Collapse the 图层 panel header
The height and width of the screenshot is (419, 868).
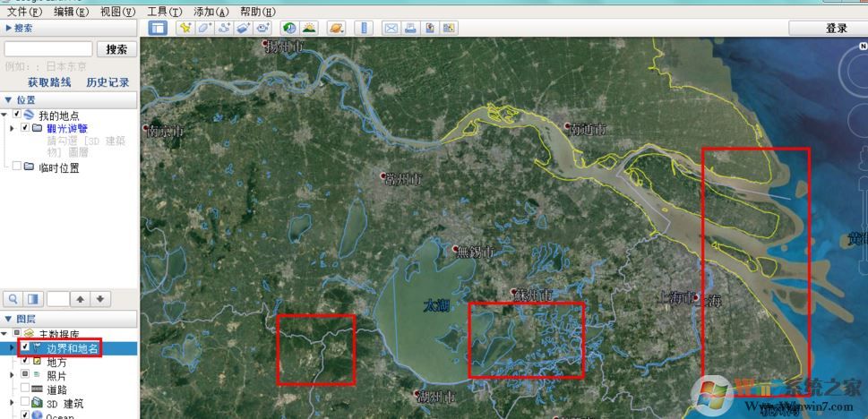(69, 319)
